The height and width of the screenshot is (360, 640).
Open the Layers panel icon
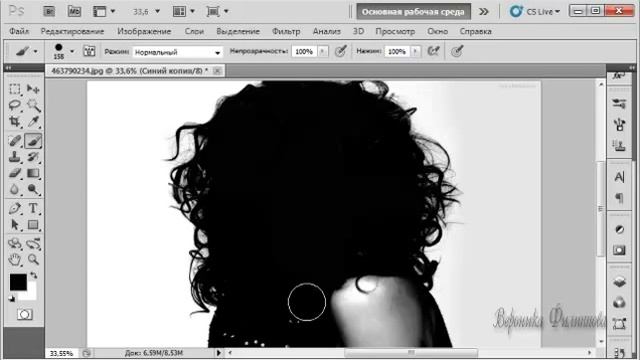pyautogui.click(x=619, y=282)
